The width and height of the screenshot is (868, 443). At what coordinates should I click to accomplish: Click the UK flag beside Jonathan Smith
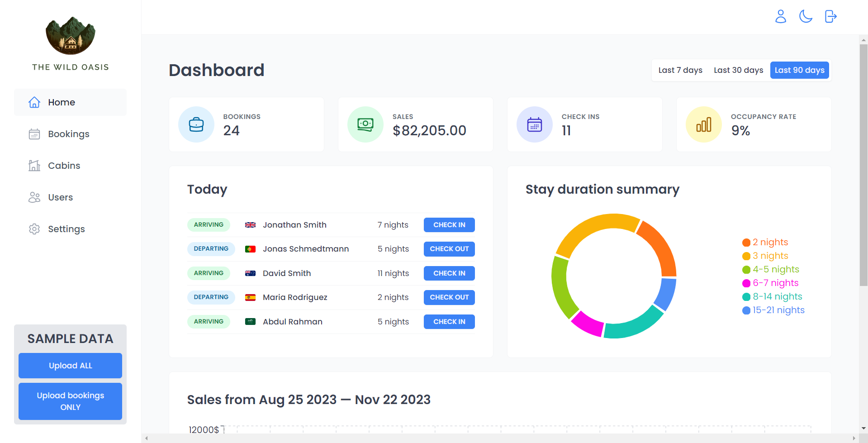250,225
